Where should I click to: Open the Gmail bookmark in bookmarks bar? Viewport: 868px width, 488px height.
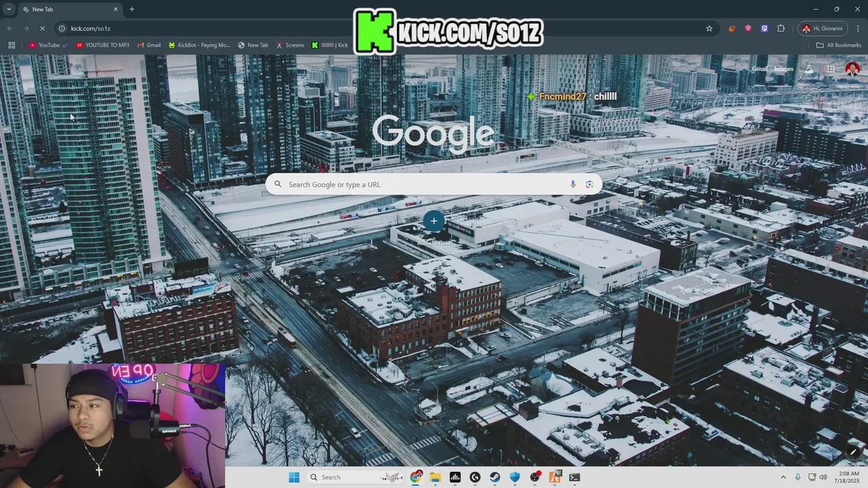[149, 45]
